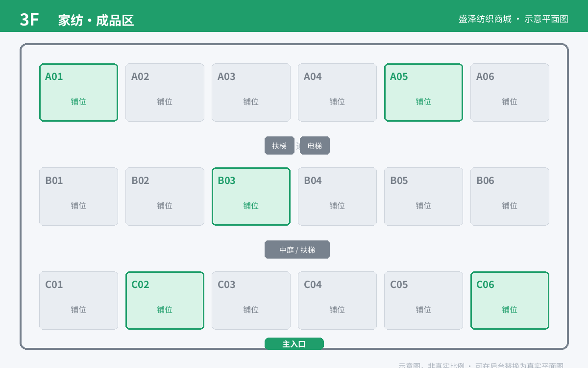The height and width of the screenshot is (368, 588).
Task: Select shop unit A06
Action: tap(510, 92)
